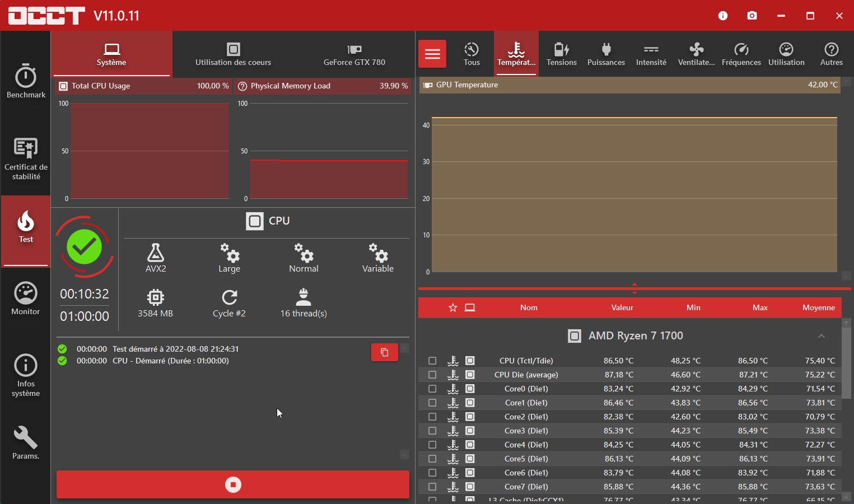Image resolution: width=854 pixels, height=504 pixels.
Task: Show Utilisation sensors on the right panel
Action: click(786, 54)
